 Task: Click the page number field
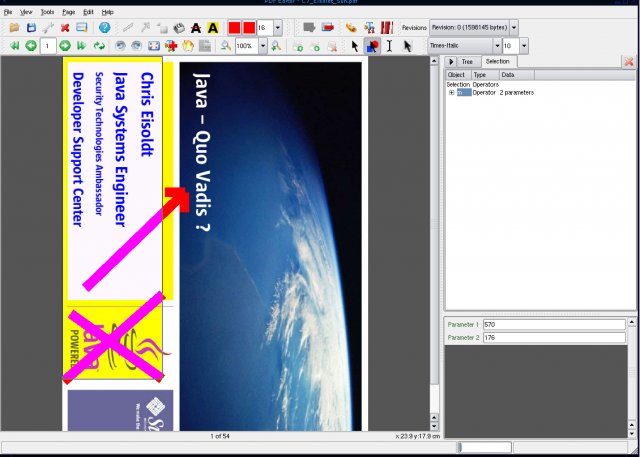point(48,46)
